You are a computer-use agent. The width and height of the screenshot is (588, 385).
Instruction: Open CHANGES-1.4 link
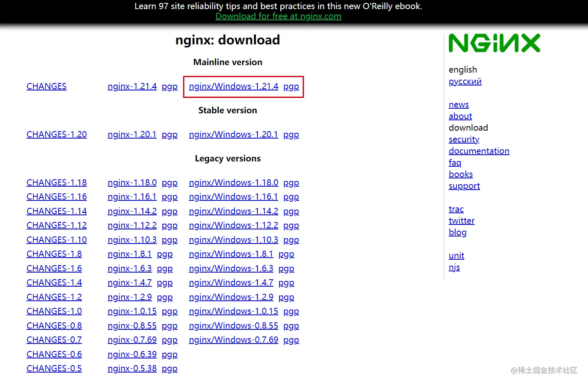click(54, 283)
